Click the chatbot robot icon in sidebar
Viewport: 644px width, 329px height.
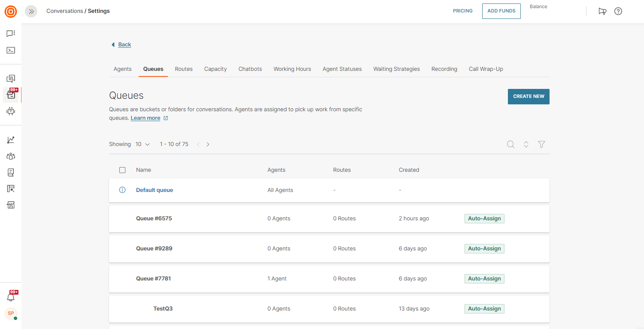coord(11,111)
